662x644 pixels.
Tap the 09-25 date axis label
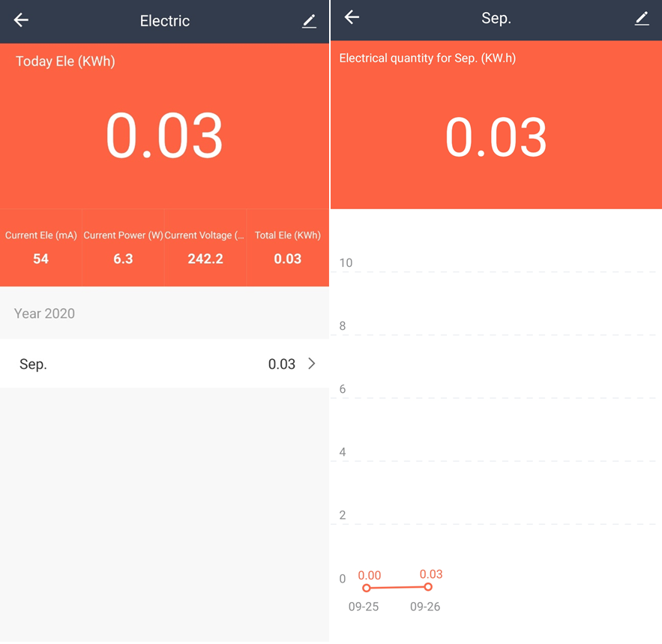[364, 607]
